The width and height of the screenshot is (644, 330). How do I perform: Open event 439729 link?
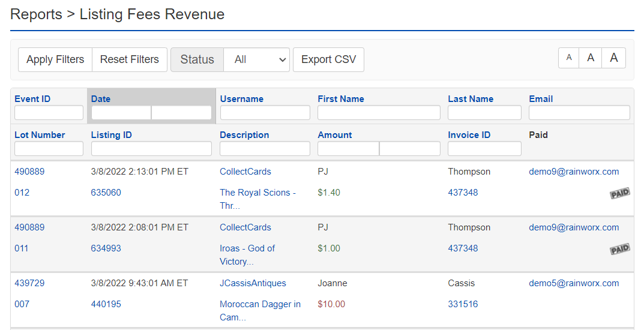[x=29, y=283]
